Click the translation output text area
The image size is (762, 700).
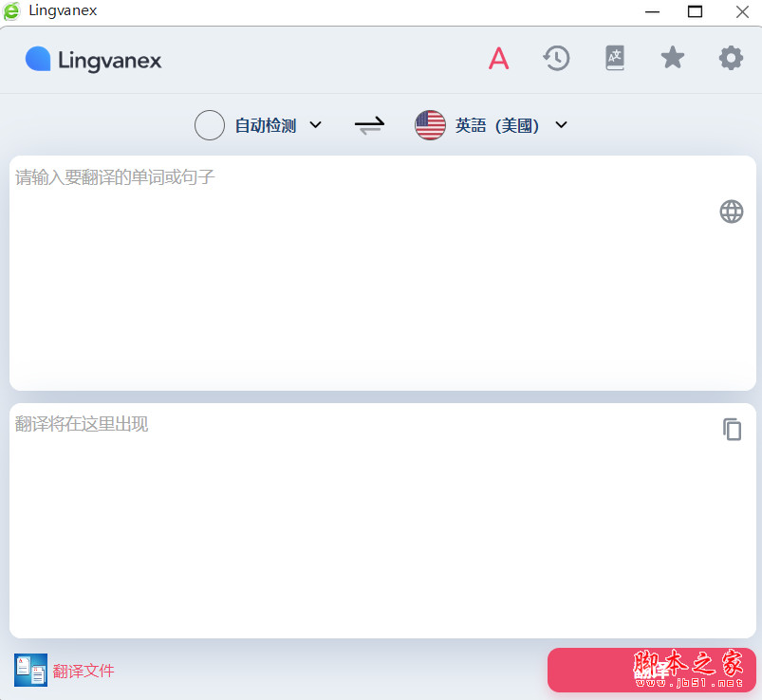pos(382,521)
